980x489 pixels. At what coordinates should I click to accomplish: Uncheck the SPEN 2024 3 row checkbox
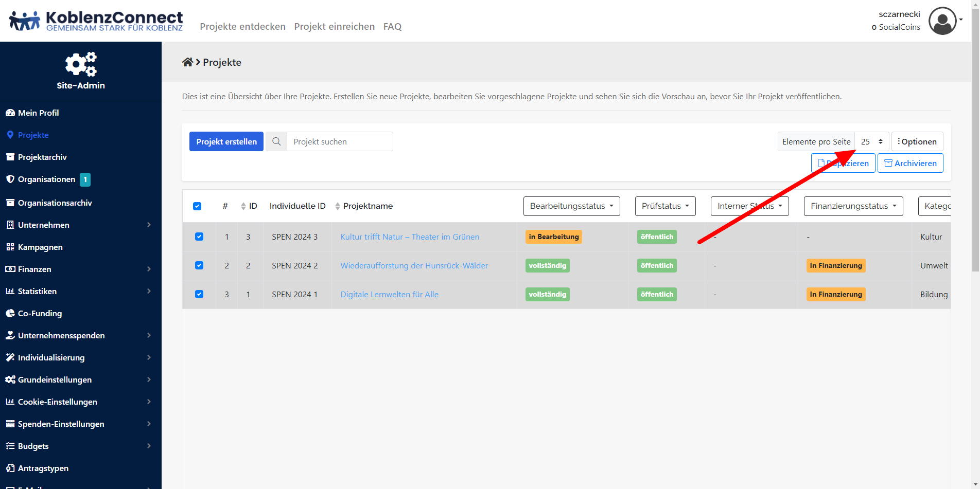click(x=199, y=237)
